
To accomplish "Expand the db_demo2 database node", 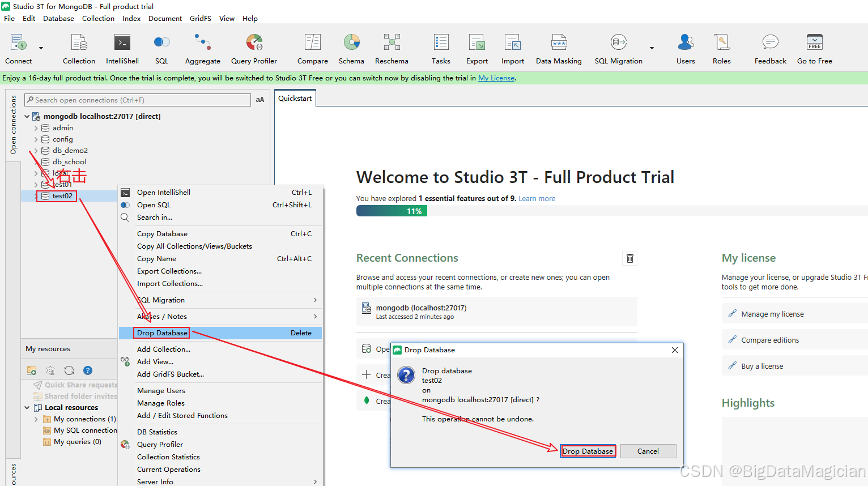I will coord(36,151).
